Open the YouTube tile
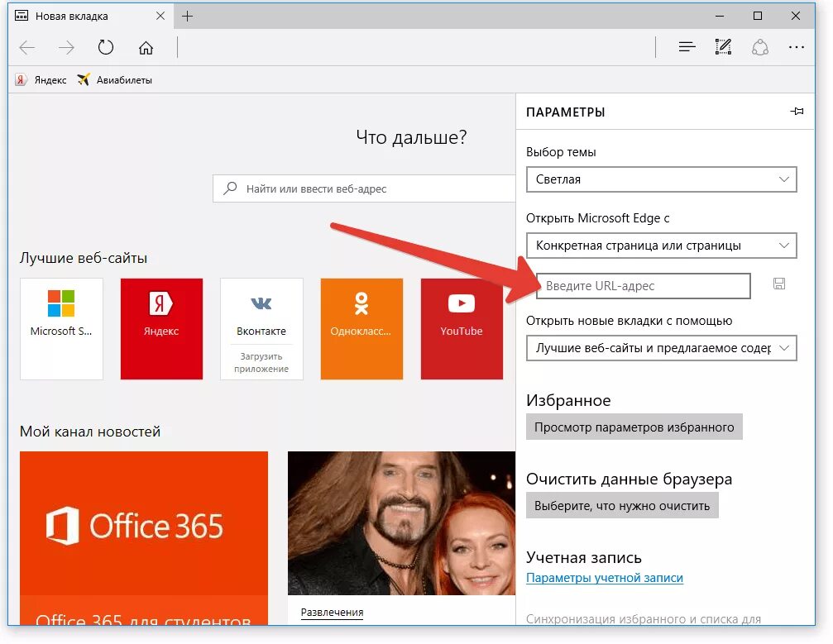The height and width of the screenshot is (644, 833). tap(462, 329)
